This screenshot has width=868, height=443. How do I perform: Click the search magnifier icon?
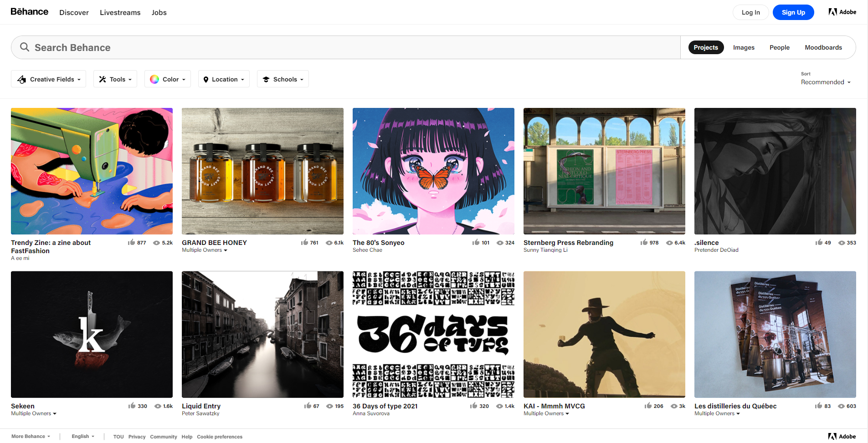(25, 47)
